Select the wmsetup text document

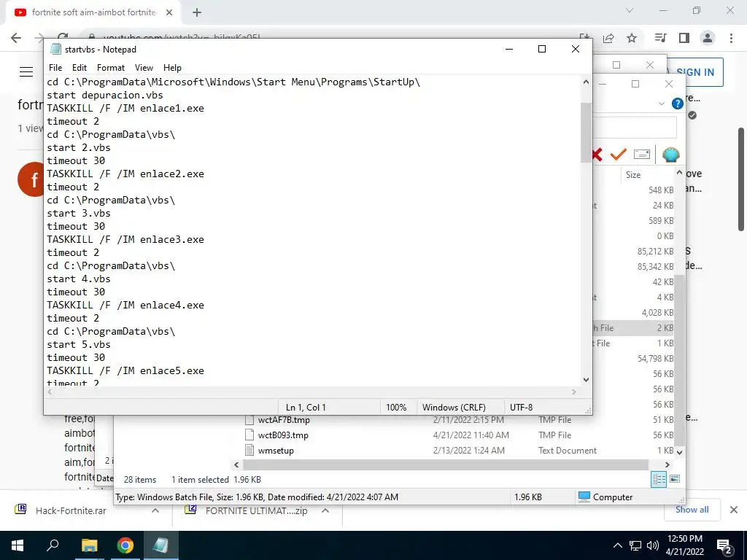(276, 451)
